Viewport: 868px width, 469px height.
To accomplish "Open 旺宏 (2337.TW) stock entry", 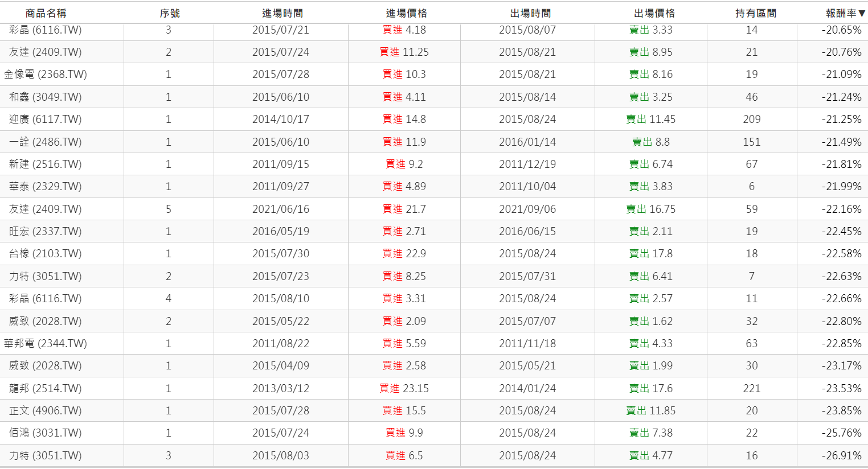I will point(46,232).
